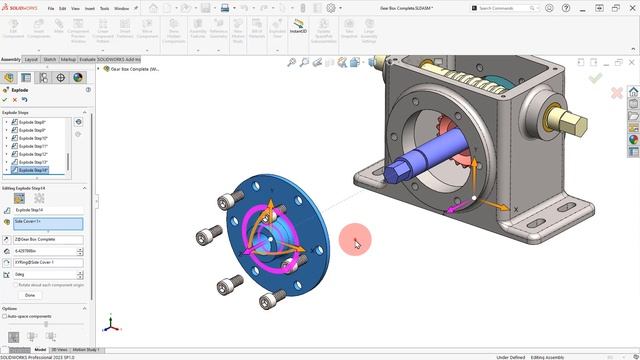Open the Motion Study 1 bottom tab
Screen dimensions: 640x360
point(86,350)
